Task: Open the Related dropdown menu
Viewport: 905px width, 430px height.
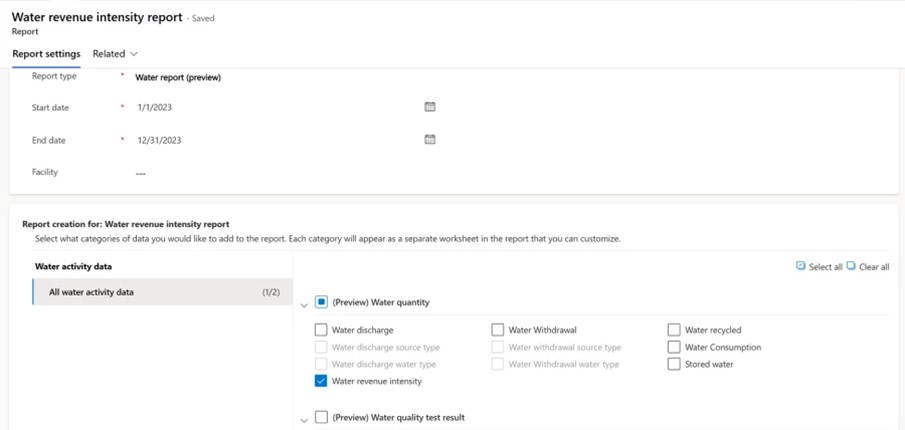Action: pyautogui.click(x=115, y=54)
